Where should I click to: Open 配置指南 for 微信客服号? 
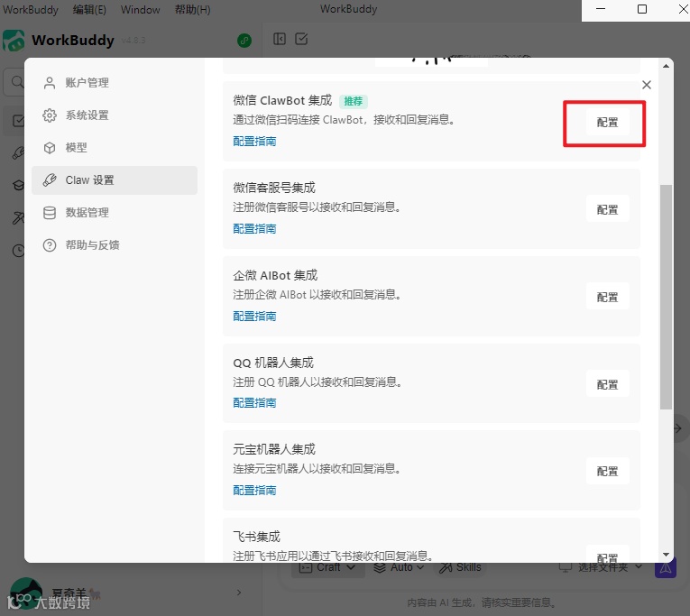[254, 229]
